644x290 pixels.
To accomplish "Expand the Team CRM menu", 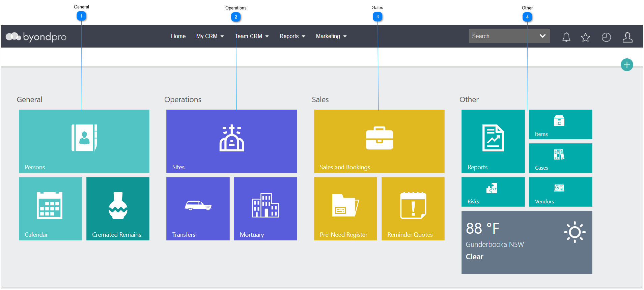I will (x=252, y=36).
